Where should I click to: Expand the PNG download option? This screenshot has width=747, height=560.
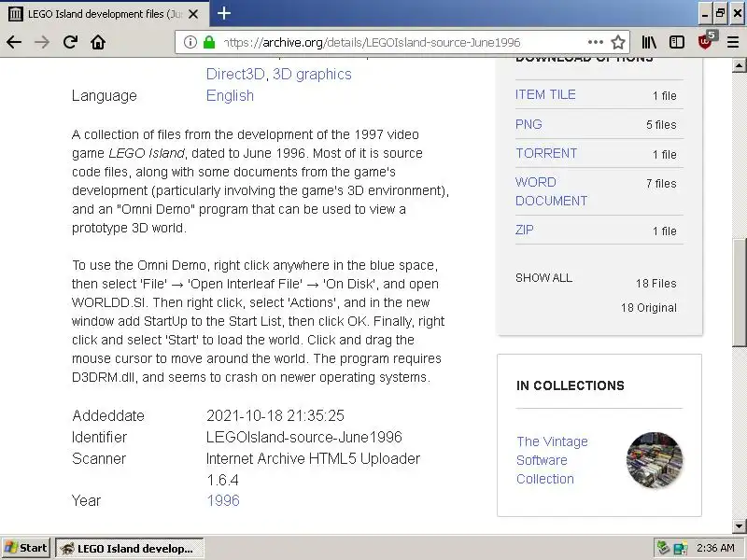pos(529,124)
